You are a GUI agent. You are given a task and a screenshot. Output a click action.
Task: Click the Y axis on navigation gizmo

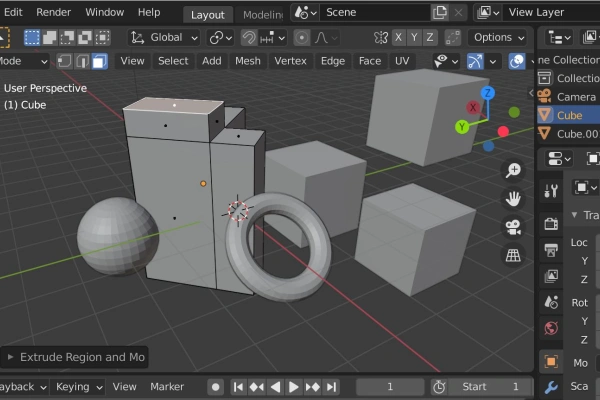(462, 127)
